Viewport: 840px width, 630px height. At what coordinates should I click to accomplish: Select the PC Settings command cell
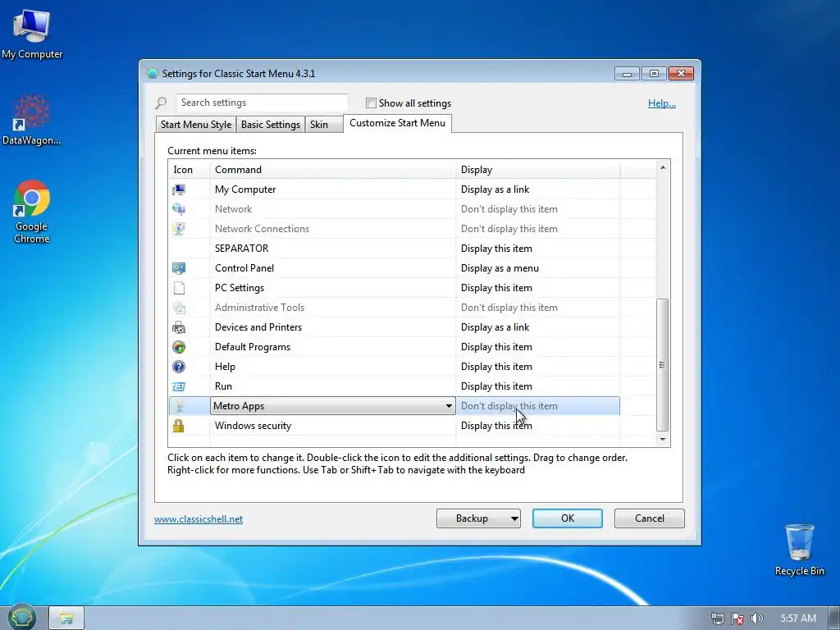333,288
